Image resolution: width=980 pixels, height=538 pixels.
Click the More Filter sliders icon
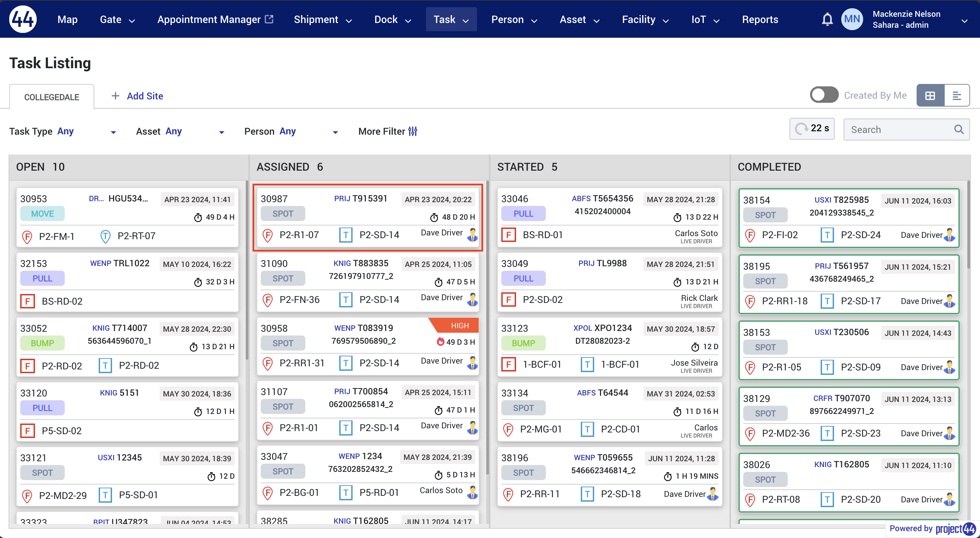tap(413, 131)
